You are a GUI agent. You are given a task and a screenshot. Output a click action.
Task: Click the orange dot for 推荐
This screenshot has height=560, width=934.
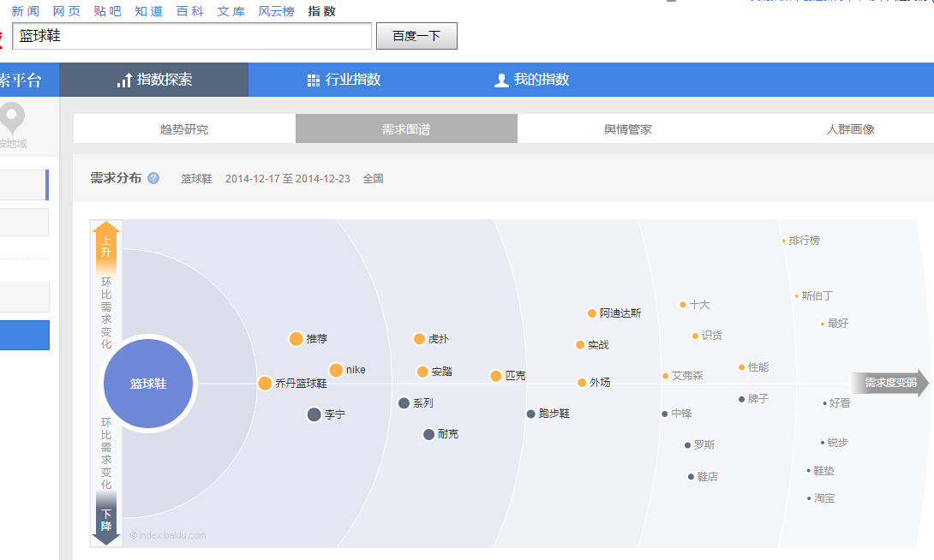point(296,338)
